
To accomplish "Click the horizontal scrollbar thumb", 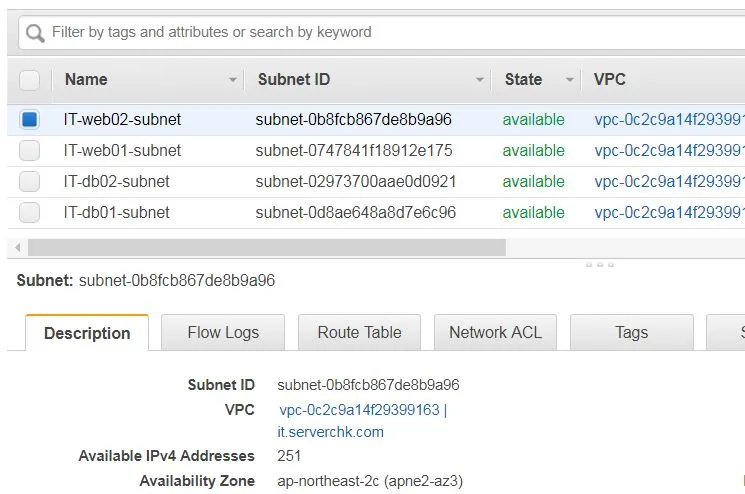I will pos(267,247).
